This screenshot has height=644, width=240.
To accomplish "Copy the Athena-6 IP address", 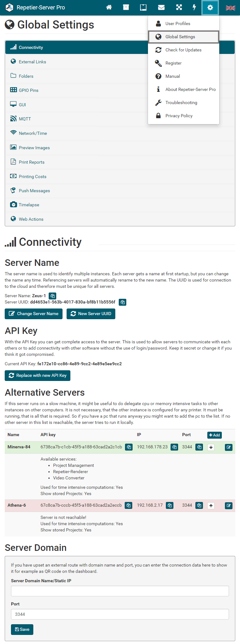I will pyautogui.click(x=170, y=505).
